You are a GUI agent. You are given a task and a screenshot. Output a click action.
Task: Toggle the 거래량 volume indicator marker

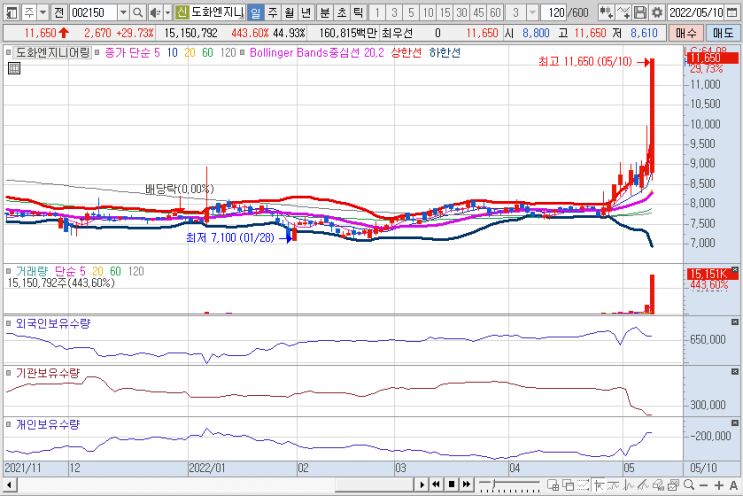click(9, 271)
